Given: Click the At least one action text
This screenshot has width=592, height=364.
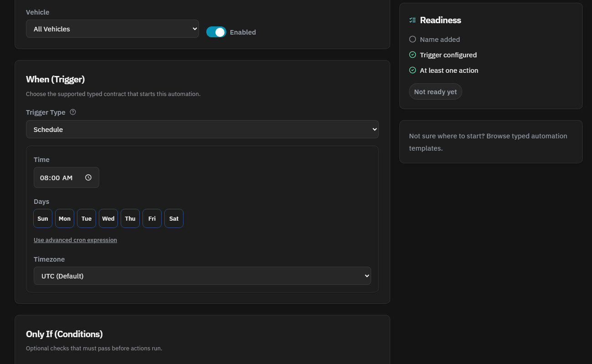Looking at the screenshot, I should coord(449,70).
